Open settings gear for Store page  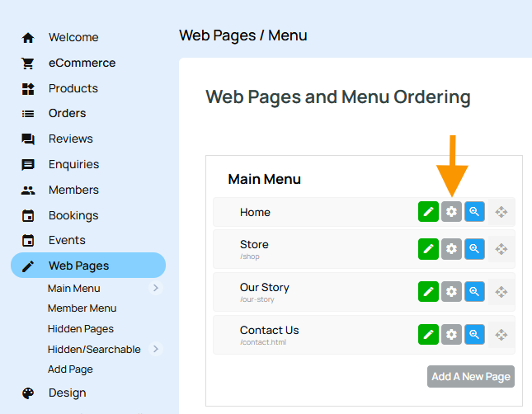[451, 248]
